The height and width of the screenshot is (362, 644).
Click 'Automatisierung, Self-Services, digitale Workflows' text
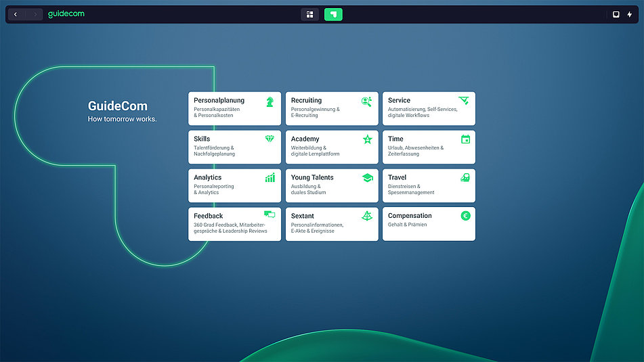point(423,112)
